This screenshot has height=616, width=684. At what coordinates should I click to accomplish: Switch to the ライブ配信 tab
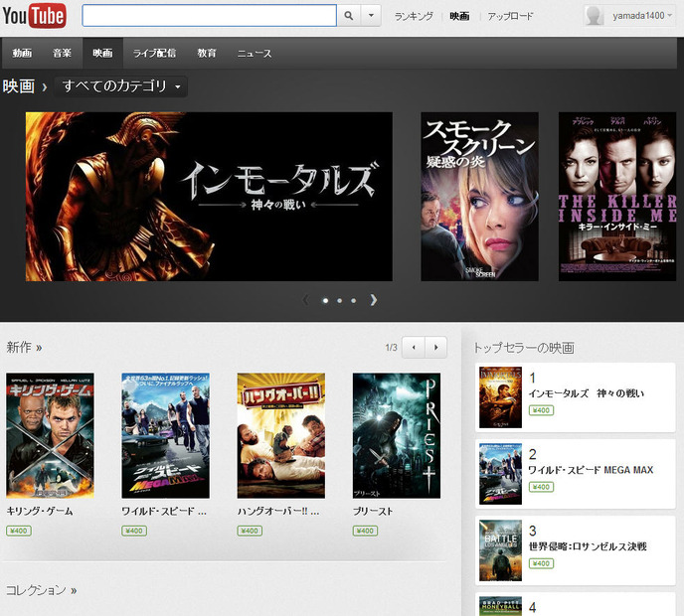coord(154,54)
